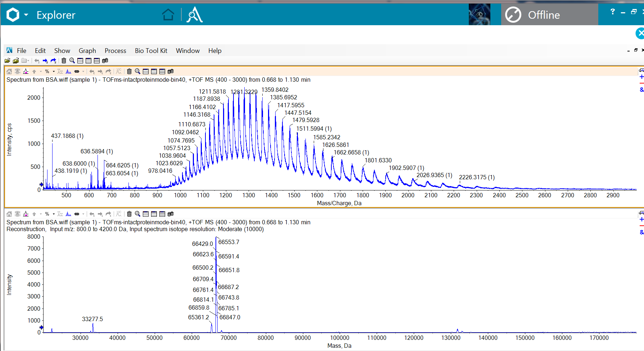Open the percent dropdown arrow in lower toolbar
The image size is (644, 351).
click(54, 214)
